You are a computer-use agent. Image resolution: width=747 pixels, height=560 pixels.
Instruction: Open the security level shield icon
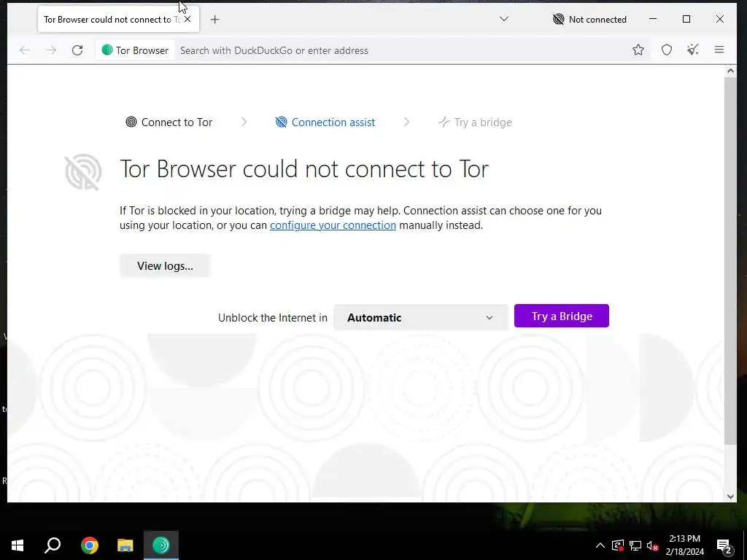[667, 50]
